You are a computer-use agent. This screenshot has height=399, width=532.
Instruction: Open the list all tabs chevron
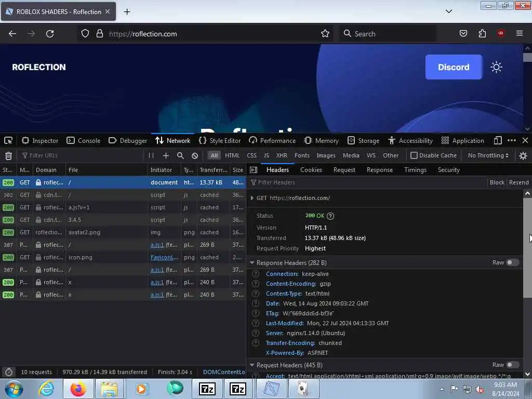449,11
